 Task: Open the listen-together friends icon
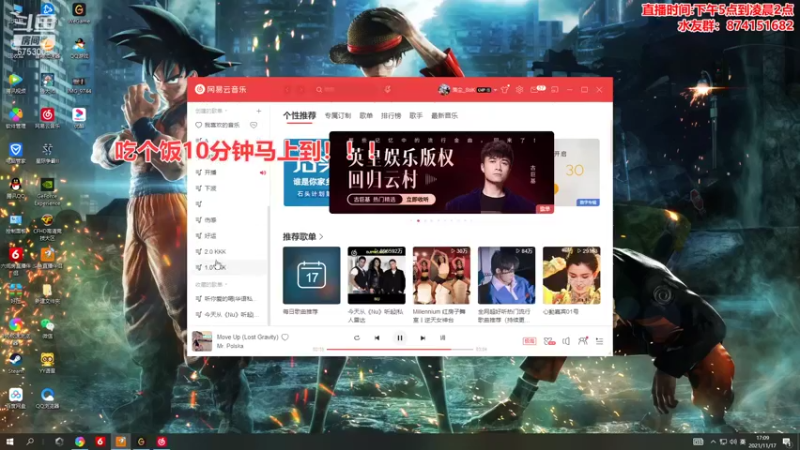(583, 341)
